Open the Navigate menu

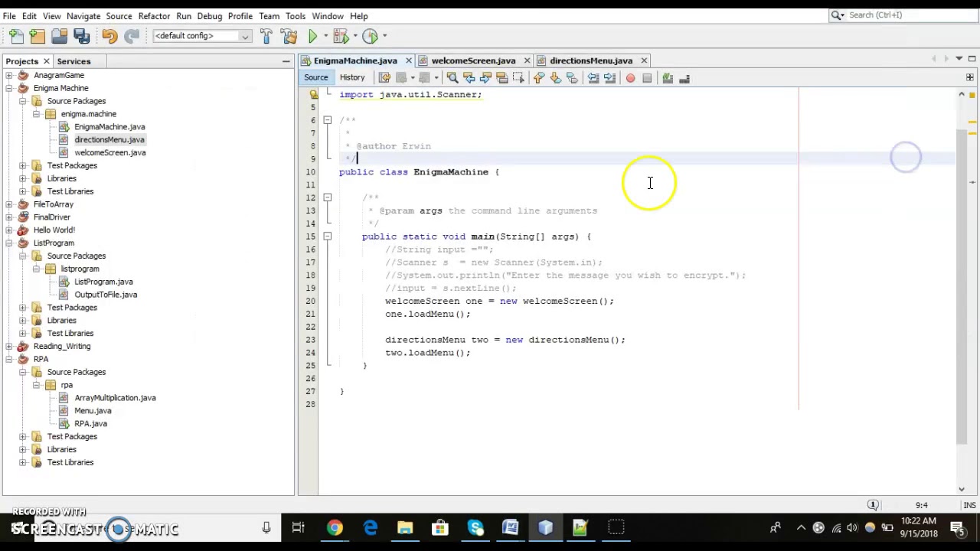coord(83,15)
